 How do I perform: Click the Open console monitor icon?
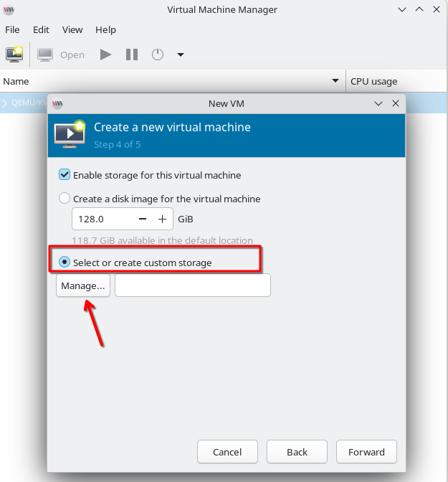45,55
